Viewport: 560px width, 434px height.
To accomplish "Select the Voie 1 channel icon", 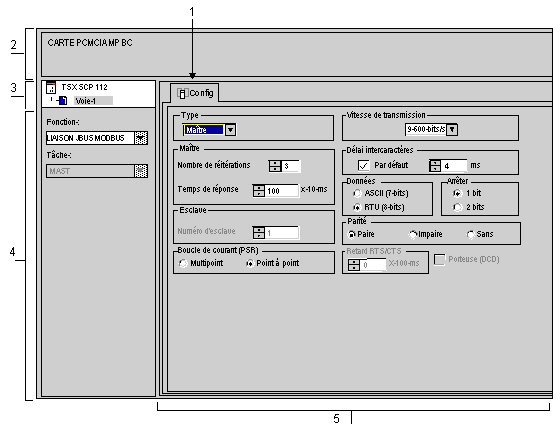I will pyautogui.click(x=63, y=101).
